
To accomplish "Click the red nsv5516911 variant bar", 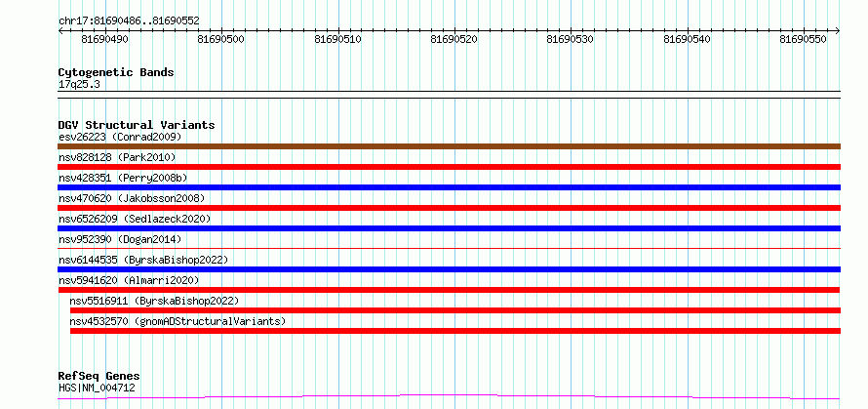I will [455, 310].
